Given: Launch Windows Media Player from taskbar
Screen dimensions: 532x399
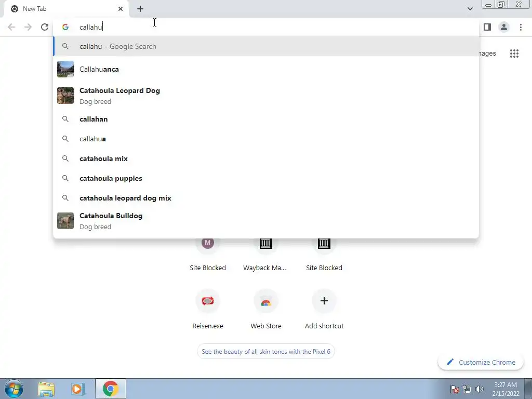Looking at the screenshot, I should point(78,389).
